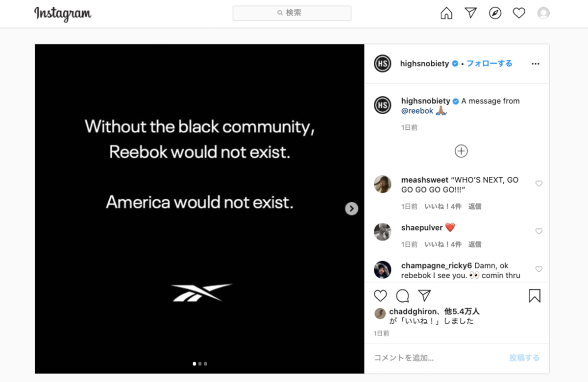Go to next slide with arrow
This screenshot has height=382, width=588.
[351, 209]
